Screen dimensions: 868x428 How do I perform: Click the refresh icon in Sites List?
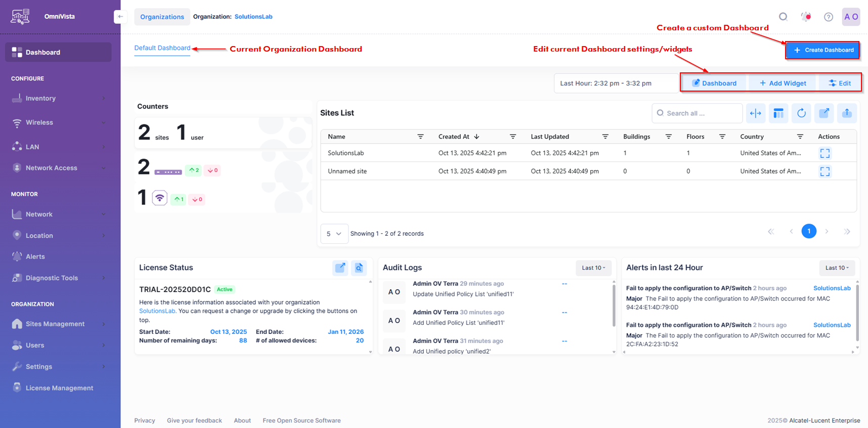pos(801,113)
